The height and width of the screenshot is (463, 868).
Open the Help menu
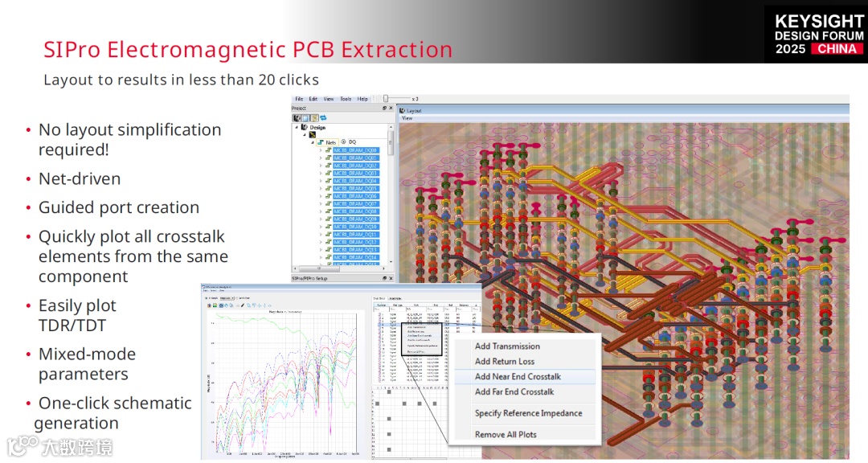pyautogui.click(x=362, y=99)
